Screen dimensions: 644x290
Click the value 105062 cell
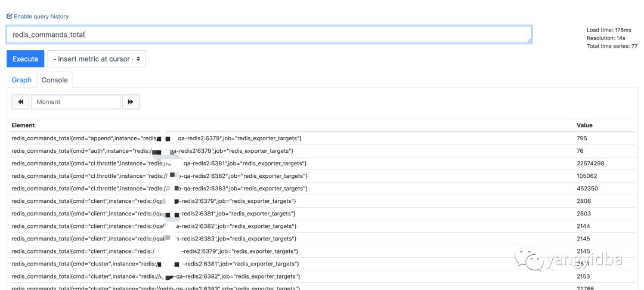click(587, 176)
